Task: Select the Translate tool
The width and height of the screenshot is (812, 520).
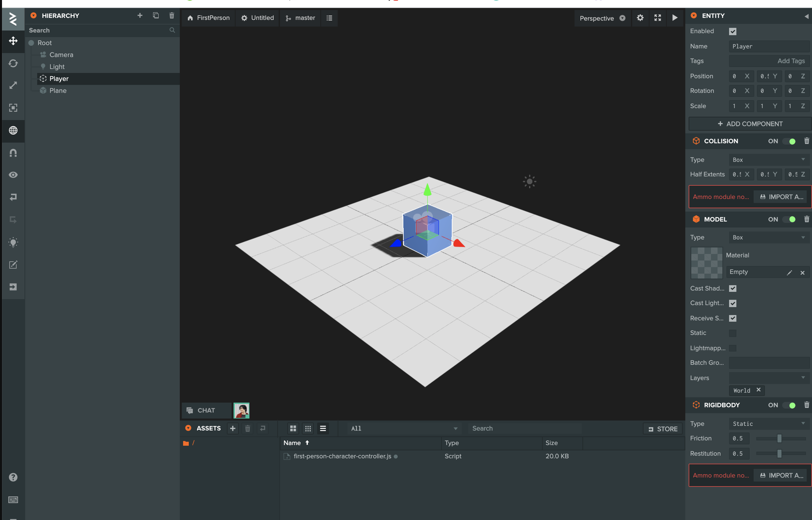Action: (x=13, y=41)
